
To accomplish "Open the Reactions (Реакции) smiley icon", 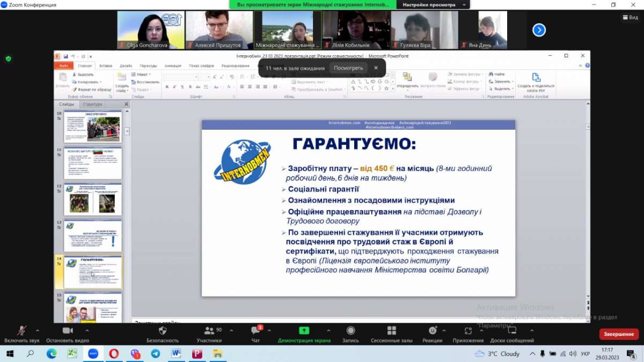I will 432,331.
